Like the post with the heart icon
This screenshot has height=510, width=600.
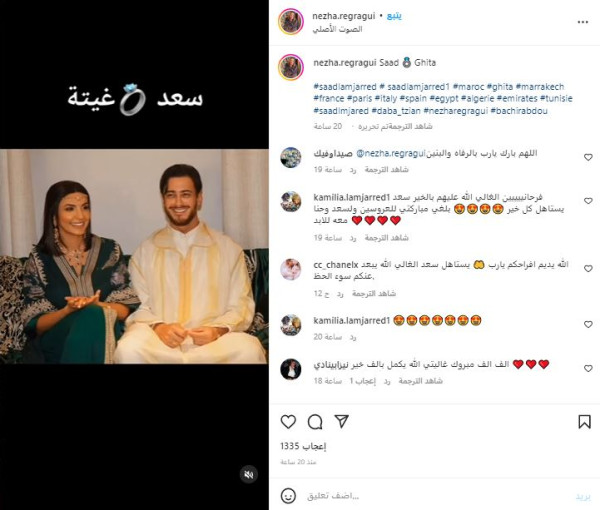click(x=288, y=422)
